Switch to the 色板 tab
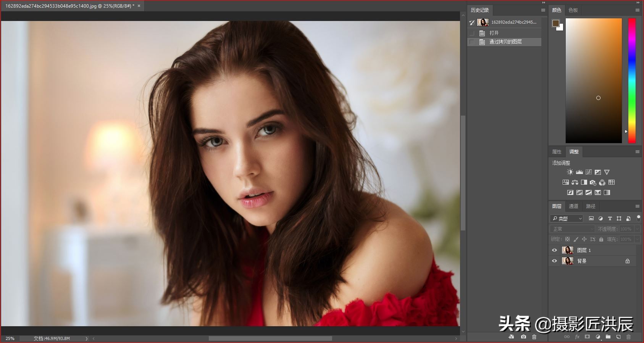The width and height of the screenshot is (644, 343). click(573, 10)
